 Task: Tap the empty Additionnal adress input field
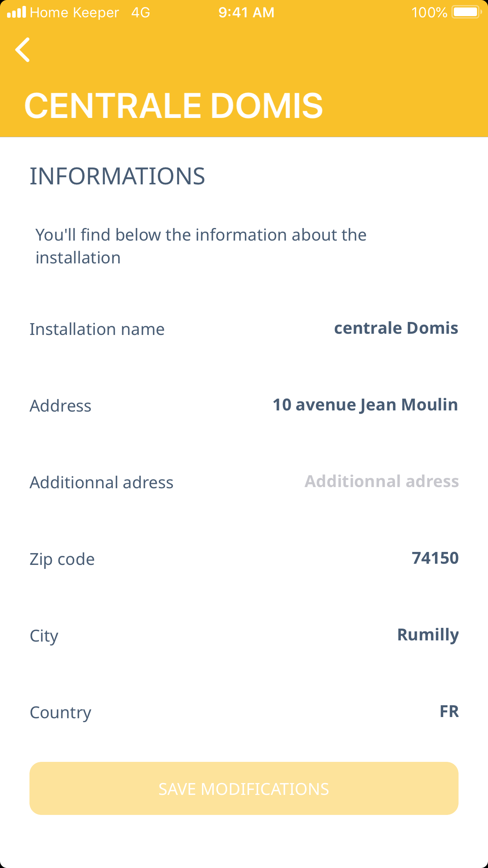tap(382, 482)
